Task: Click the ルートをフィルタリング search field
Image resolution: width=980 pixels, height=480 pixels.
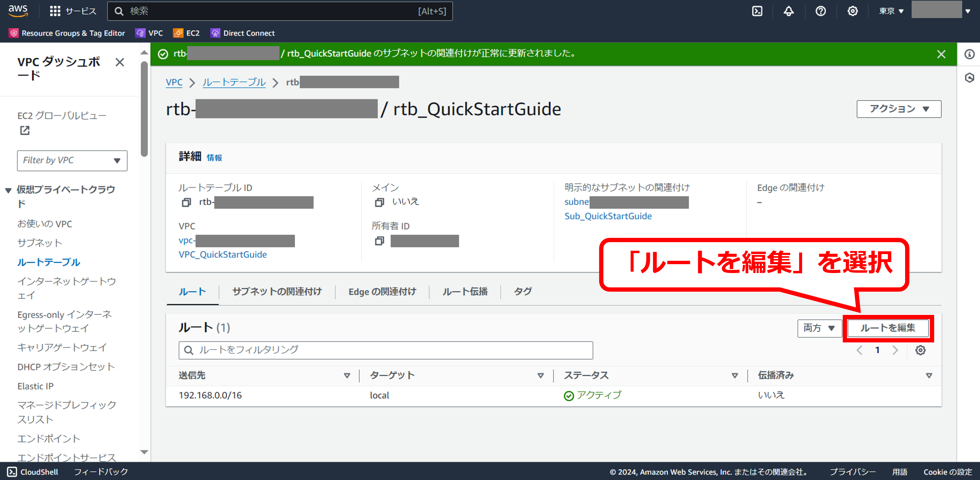Action: [385, 350]
